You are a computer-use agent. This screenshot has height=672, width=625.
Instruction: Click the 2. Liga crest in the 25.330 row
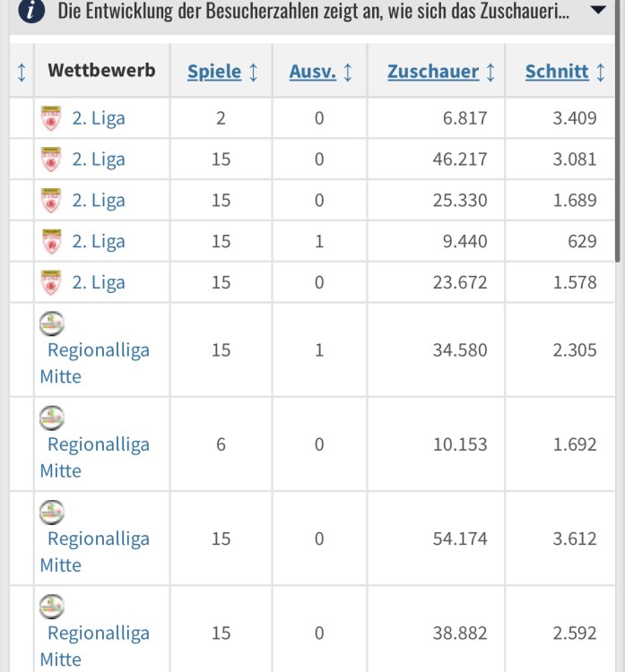[51, 201]
